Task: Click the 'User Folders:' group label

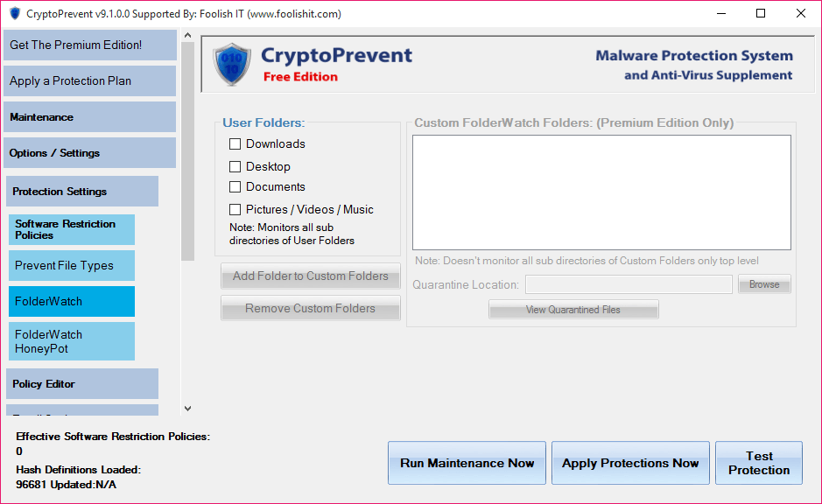Action: pyautogui.click(x=263, y=122)
